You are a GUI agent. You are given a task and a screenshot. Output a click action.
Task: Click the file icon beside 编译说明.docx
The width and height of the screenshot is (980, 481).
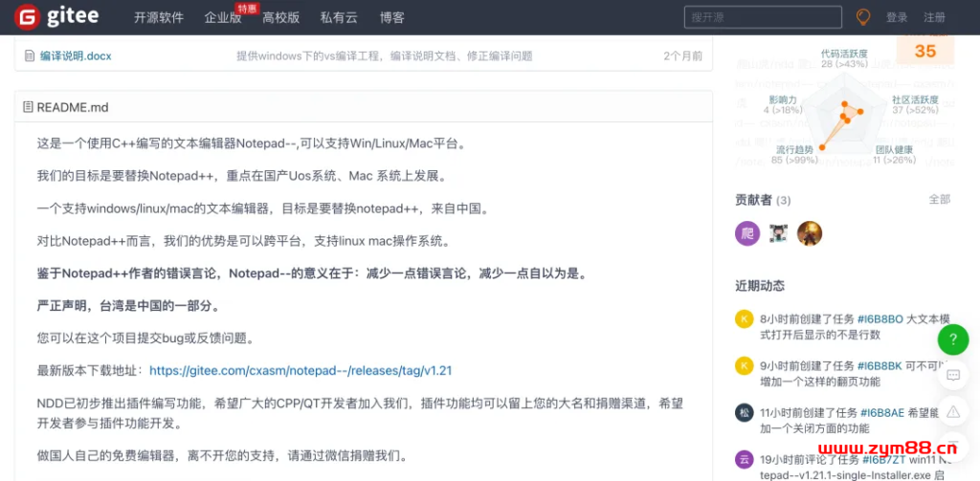tap(30, 56)
